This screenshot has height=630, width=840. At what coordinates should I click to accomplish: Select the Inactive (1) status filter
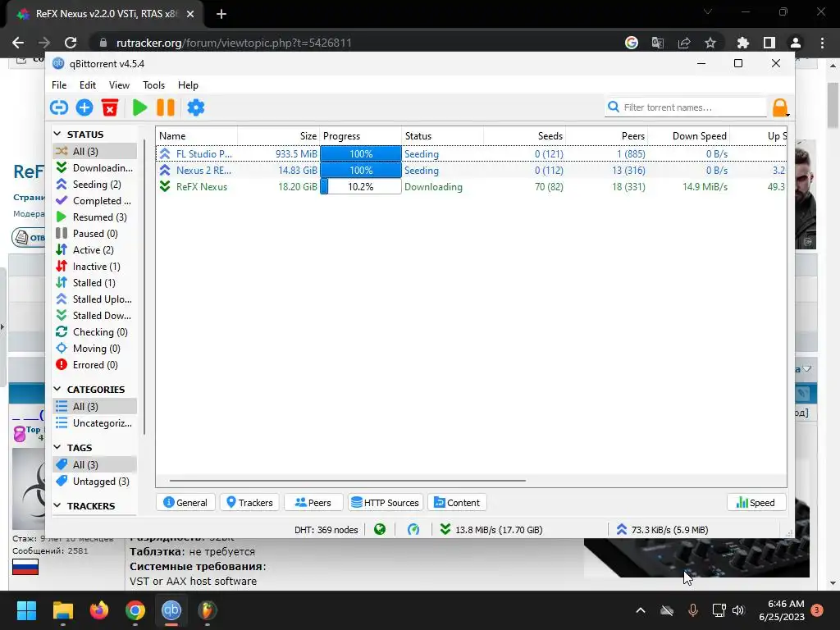(95, 267)
